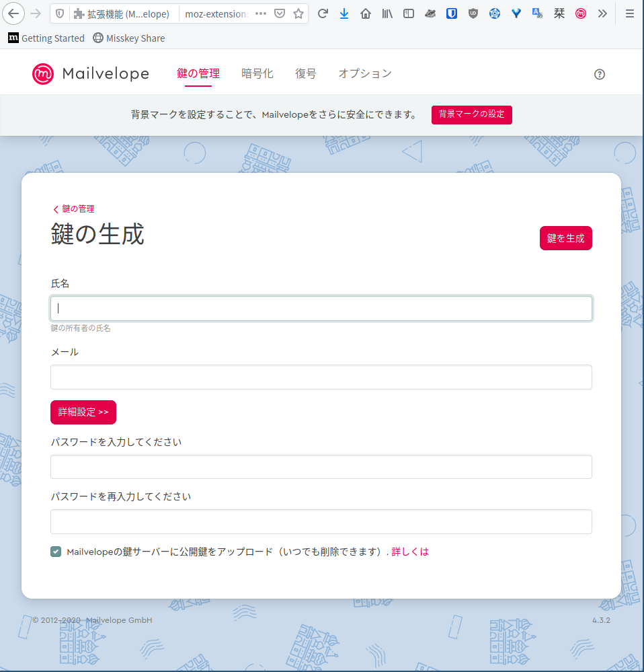Show more extensions via overflow chevron
The width and height of the screenshot is (644, 672).
tap(602, 13)
